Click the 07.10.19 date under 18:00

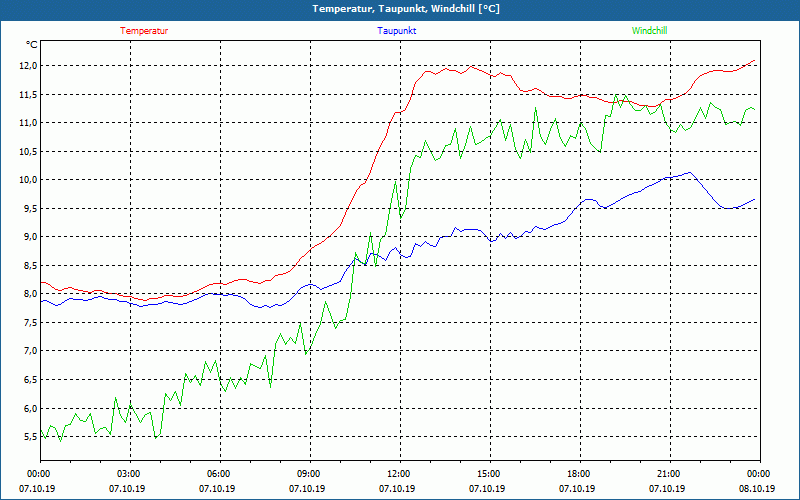click(577, 488)
